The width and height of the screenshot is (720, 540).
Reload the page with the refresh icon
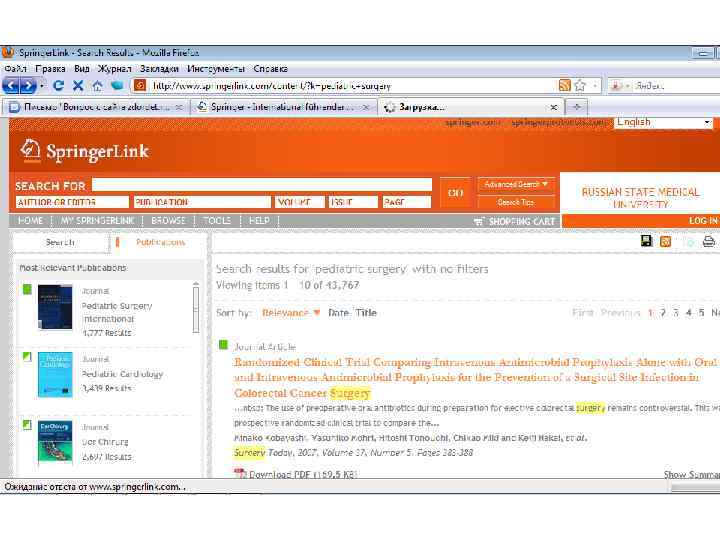click(x=58, y=85)
